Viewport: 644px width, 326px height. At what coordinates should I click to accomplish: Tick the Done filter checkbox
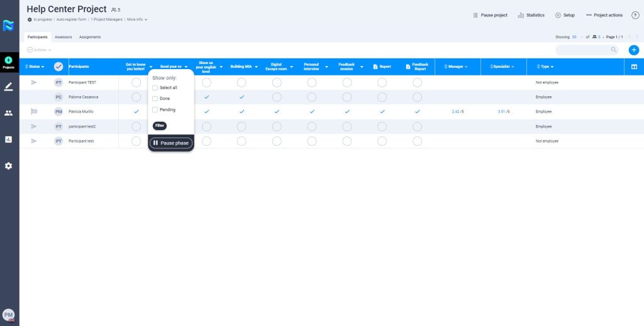pos(155,99)
